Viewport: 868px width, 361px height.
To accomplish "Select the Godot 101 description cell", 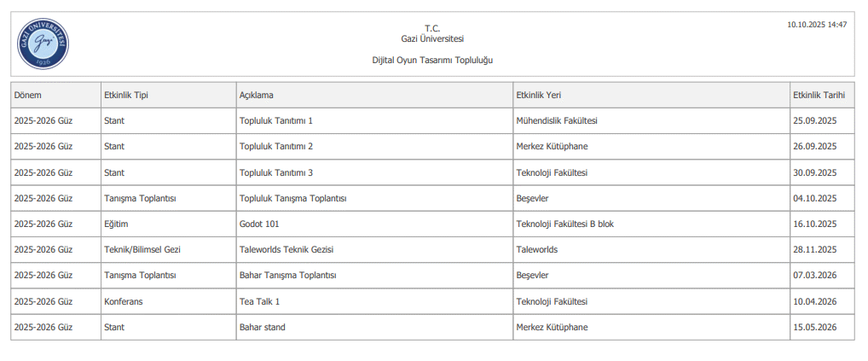I will 260,224.
